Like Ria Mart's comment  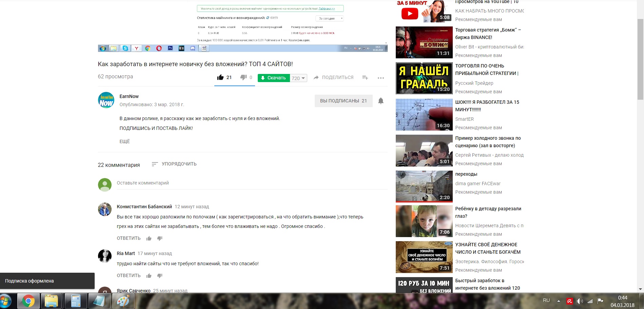[x=149, y=276]
